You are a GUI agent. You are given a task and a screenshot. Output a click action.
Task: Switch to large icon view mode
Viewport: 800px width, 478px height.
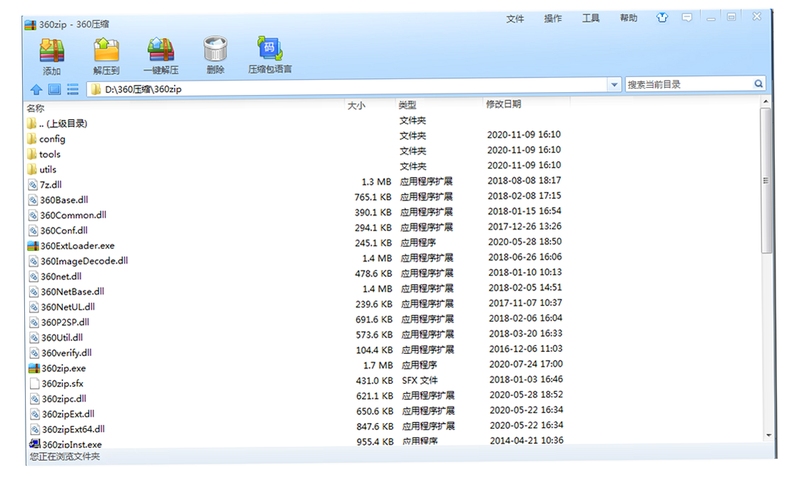[x=54, y=89]
